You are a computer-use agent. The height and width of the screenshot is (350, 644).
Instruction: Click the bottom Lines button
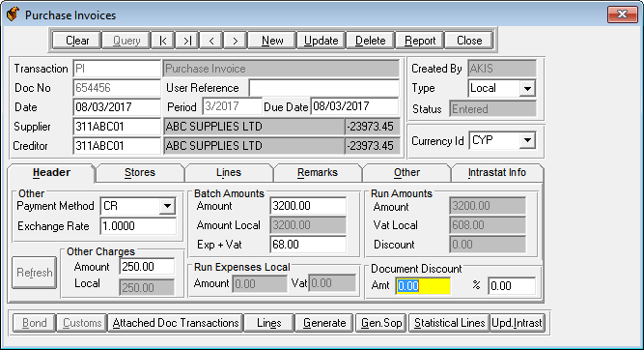tap(269, 323)
